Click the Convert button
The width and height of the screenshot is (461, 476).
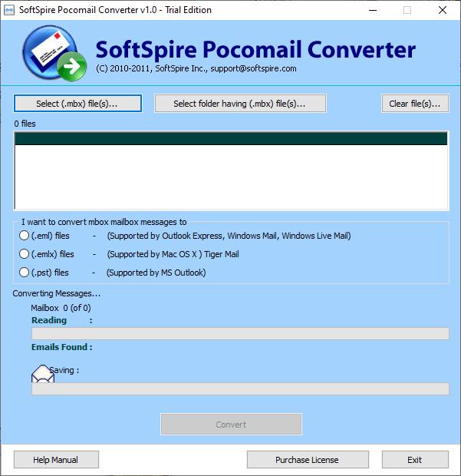[x=231, y=425]
